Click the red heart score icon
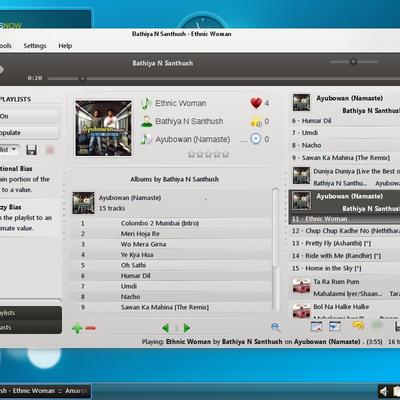Image resolution: width=400 pixels, height=400 pixels. click(256, 103)
